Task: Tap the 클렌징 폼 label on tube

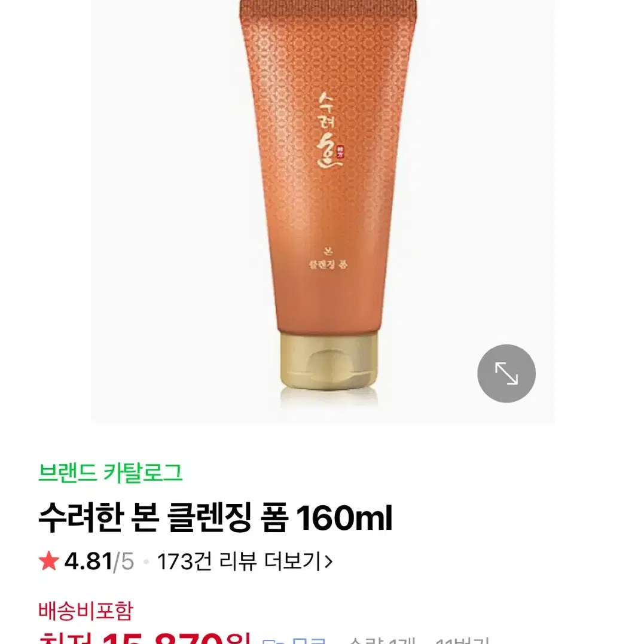Action: 328,264
